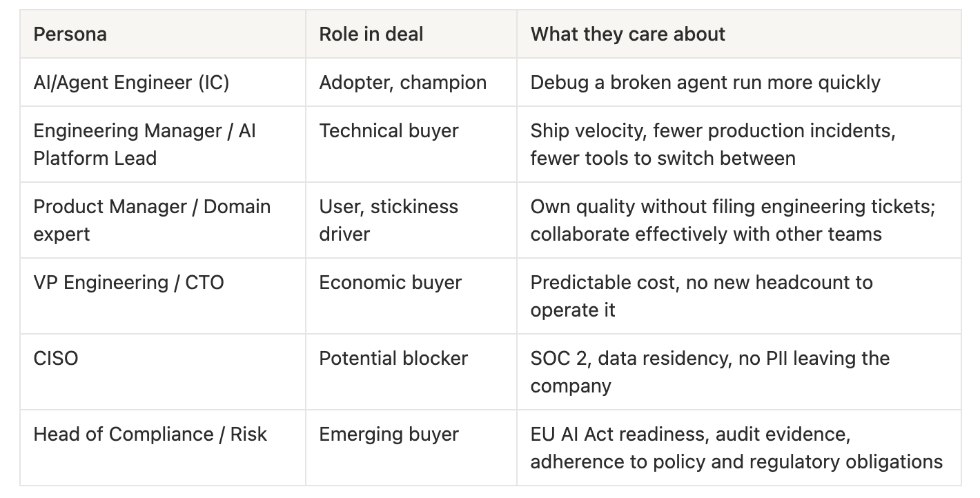The width and height of the screenshot is (980, 498).
Task: Select the CISO cell
Action: tap(163, 372)
